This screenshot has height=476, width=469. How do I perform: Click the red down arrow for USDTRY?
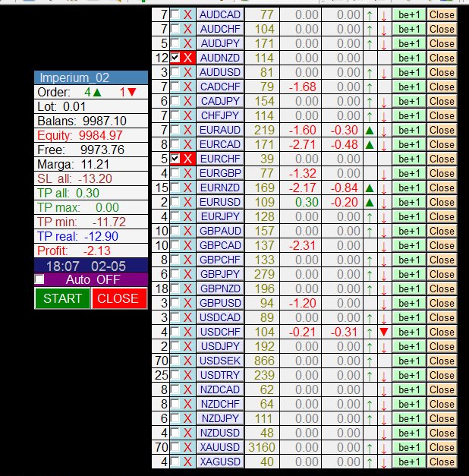point(384,376)
